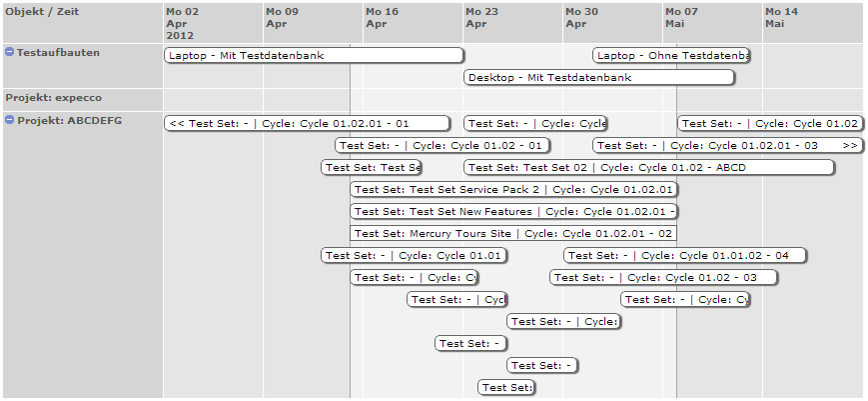The height and width of the screenshot is (401, 868).
Task: Select the Test Set Service Pack 2 bar
Action: 514,190
